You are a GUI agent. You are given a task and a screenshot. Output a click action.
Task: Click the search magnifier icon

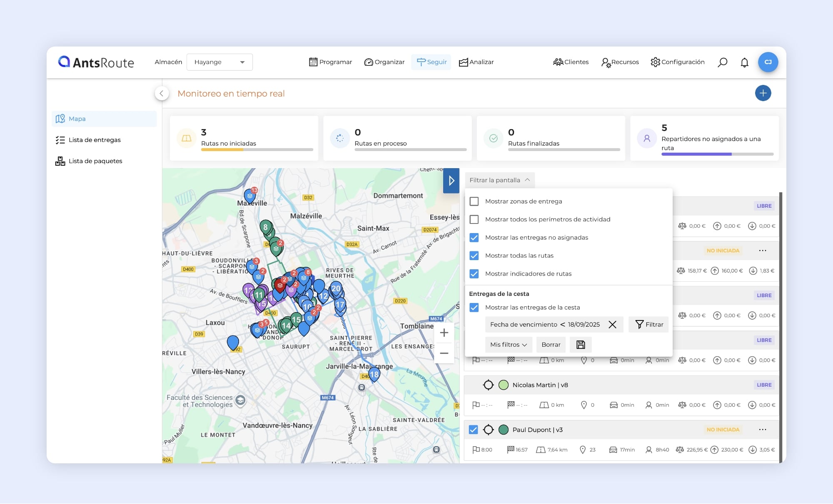(723, 62)
